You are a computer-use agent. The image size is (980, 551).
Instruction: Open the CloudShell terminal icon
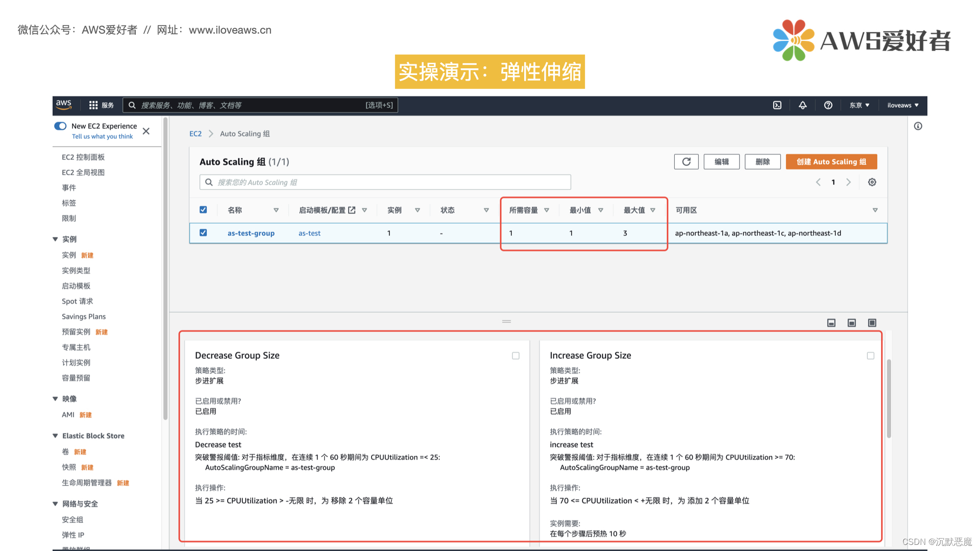(777, 105)
